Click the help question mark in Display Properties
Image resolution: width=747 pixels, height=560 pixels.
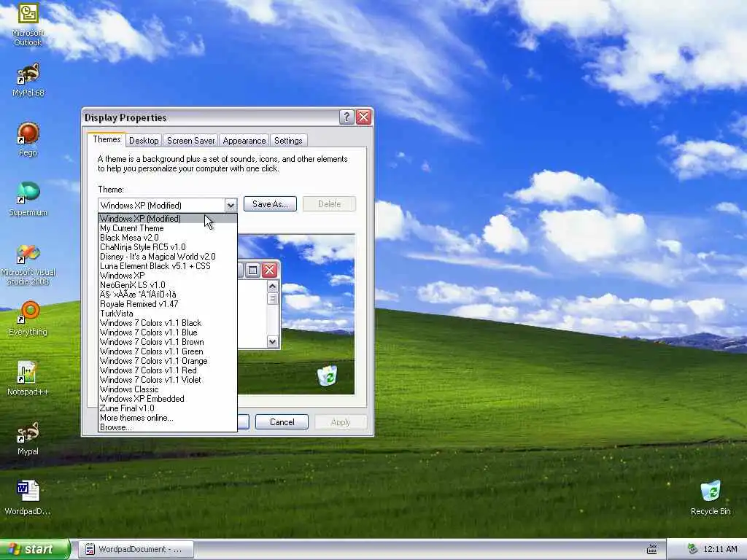(347, 117)
